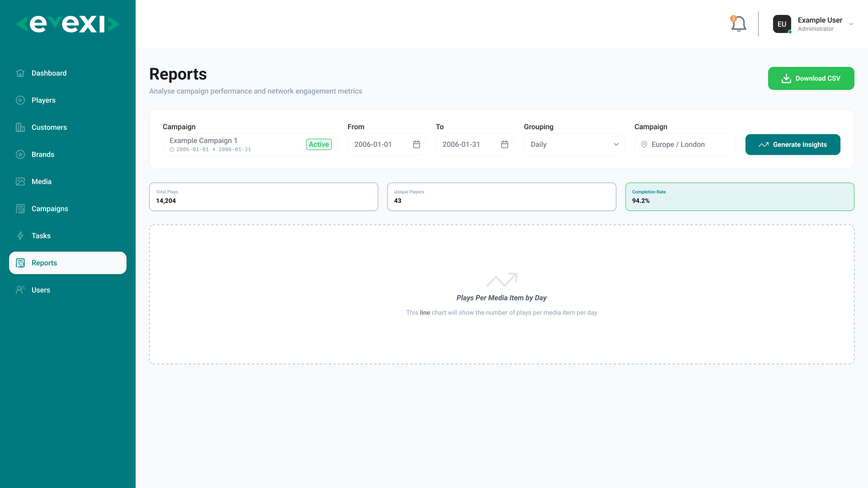
Task: Select the Reports menu item
Action: 68,263
